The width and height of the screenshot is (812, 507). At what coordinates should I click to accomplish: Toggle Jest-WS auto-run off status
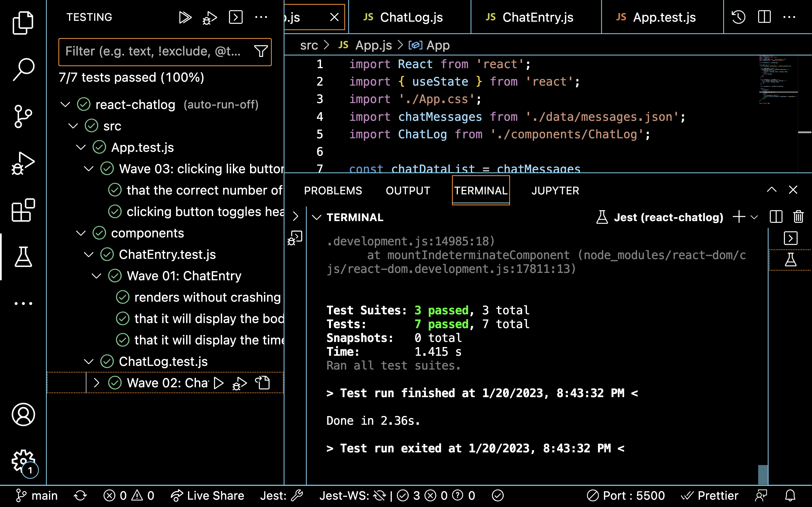click(x=379, y=496)
